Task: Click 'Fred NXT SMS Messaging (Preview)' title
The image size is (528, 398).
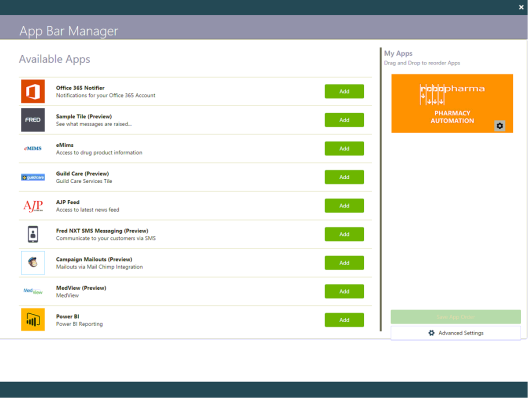Action: coord(102,231)
